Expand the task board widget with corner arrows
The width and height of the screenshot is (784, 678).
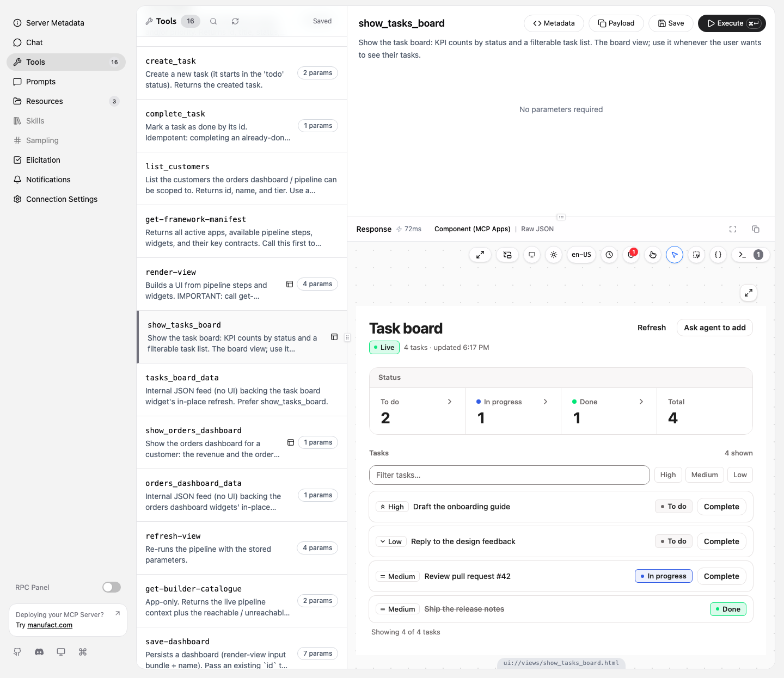tap(749, 293)
